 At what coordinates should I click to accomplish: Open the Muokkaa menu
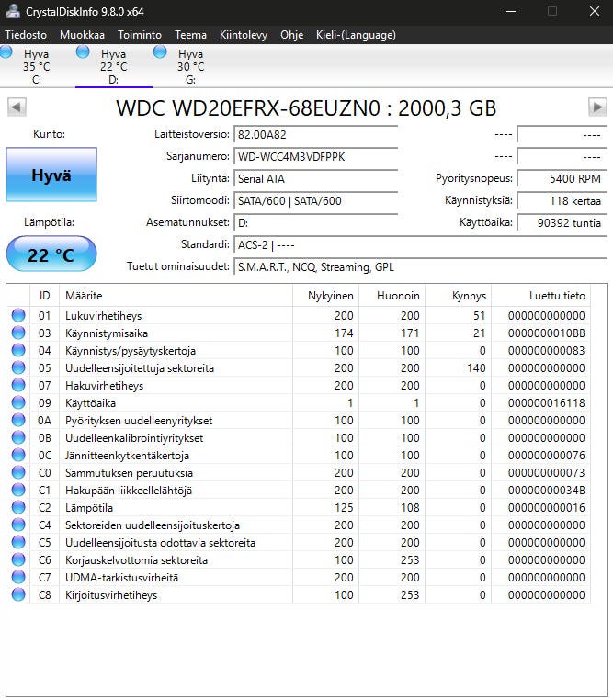[82, 35]
